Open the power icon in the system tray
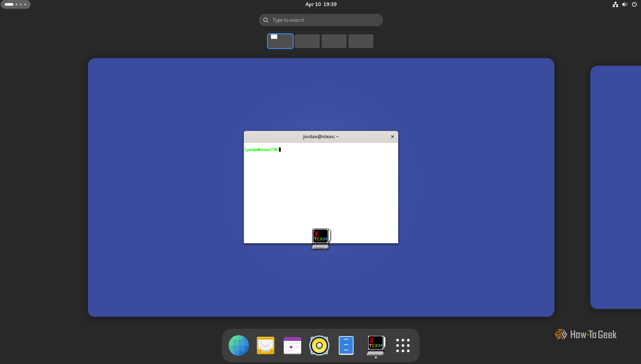This screenshot has height=364, width=641. click(x=634, y=4)
